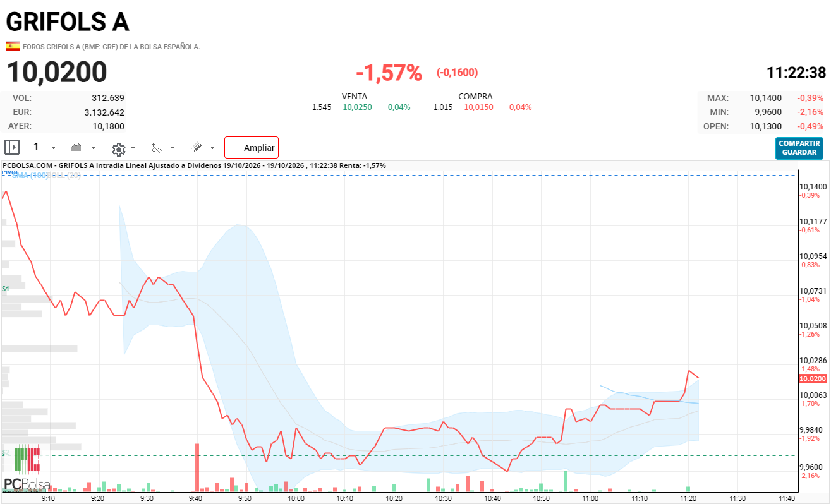Click the 10,0731 price axis label
This screenshot has width=831, height=504.
pyautogui.click(x=813, y=291)
